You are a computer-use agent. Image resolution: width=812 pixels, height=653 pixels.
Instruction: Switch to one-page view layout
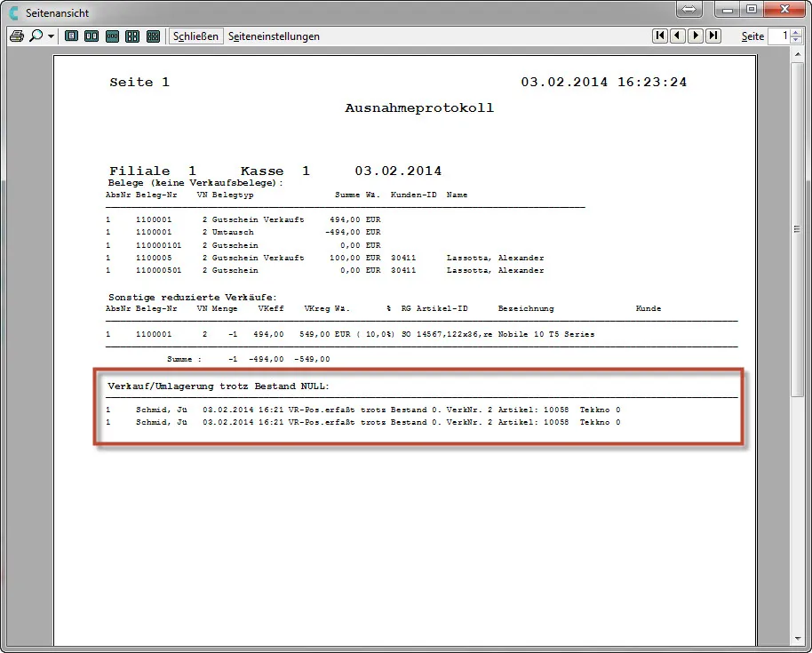pyautogui.click(x=71, y=36)
